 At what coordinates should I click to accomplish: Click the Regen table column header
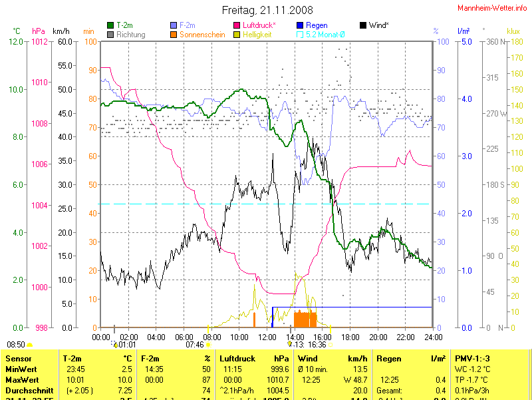389,359
